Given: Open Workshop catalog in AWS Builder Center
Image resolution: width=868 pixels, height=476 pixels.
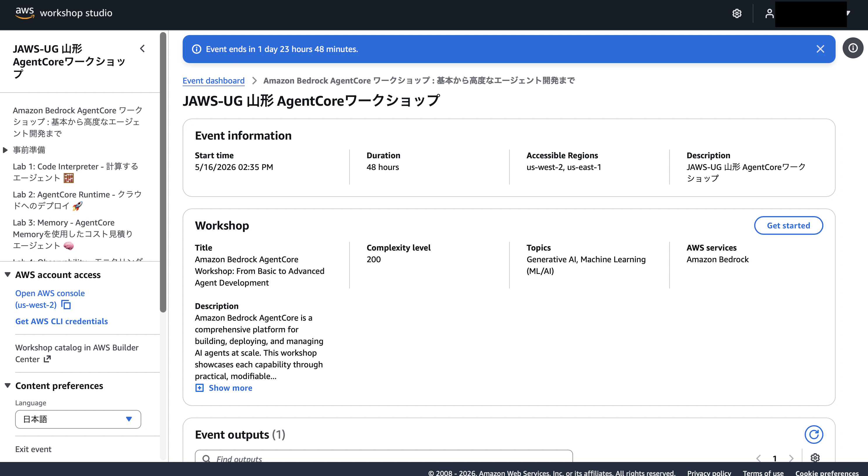Looking at the screenshot, I should click(x=77, y=353).
